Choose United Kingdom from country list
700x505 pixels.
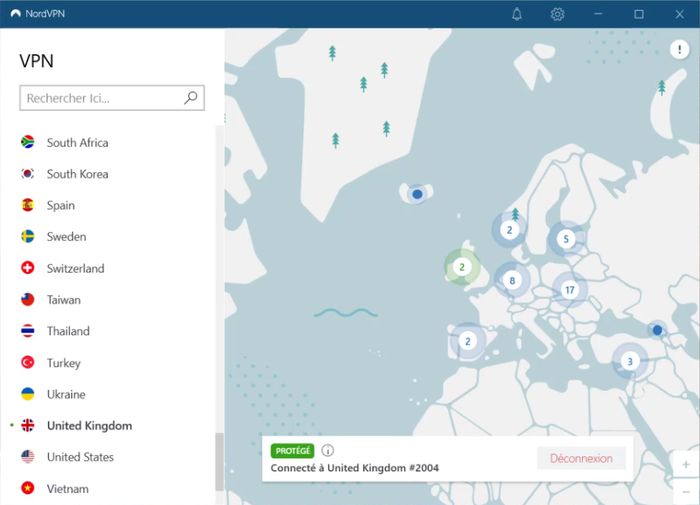(x=89, y=426)
